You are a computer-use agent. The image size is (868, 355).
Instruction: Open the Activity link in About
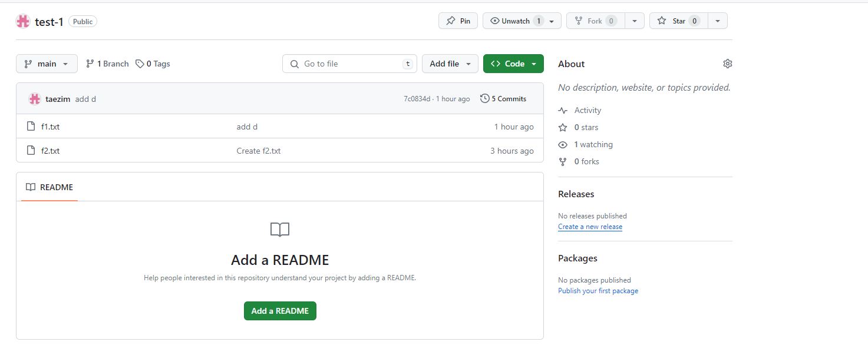(x=580, y=110)
